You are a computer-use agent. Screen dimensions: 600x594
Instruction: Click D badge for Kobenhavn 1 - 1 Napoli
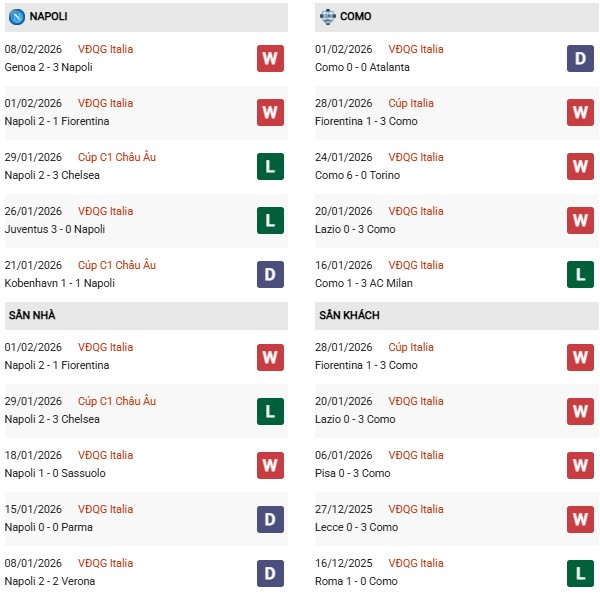[x=270, y=274]
